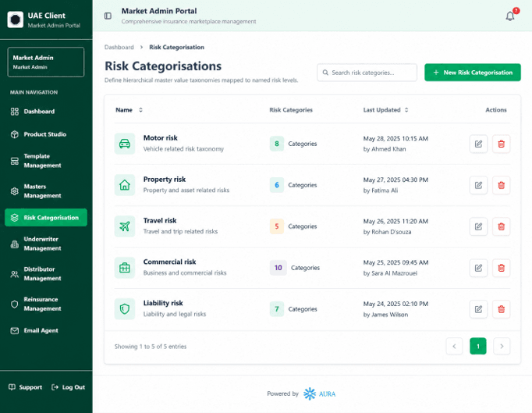Edit the Commercial risk entry
This screenshot has height=413, width=532.
tap(478, 268)
